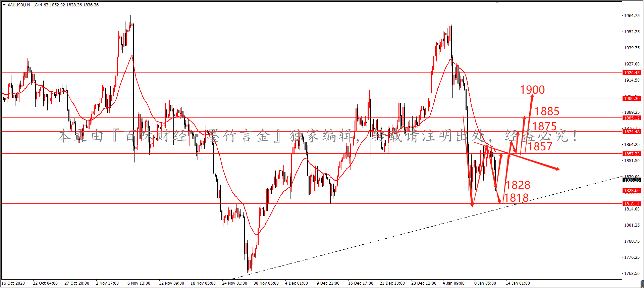Click the 1763.50 price axis label
Image resolution: width=644 pixels, height=288 pixels.
[632, 274]
